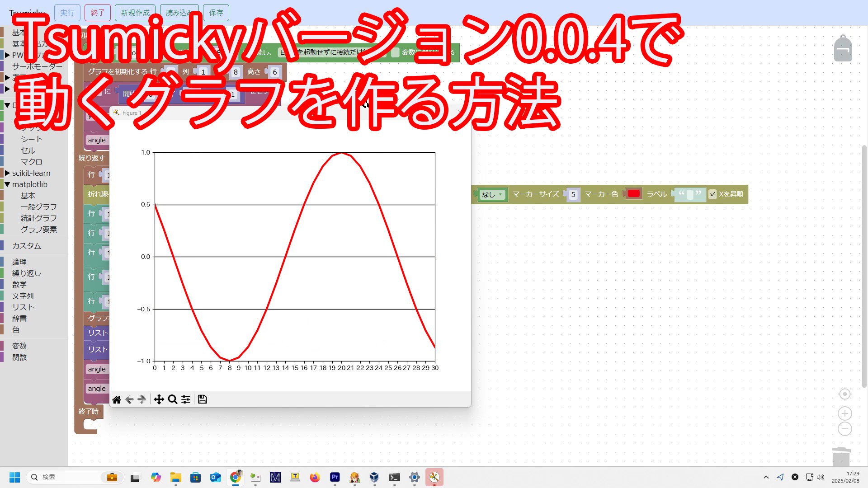The width and height of the screenshot is (868, 488).
Task: Open the 論理 category
Action: click(19, 262)
